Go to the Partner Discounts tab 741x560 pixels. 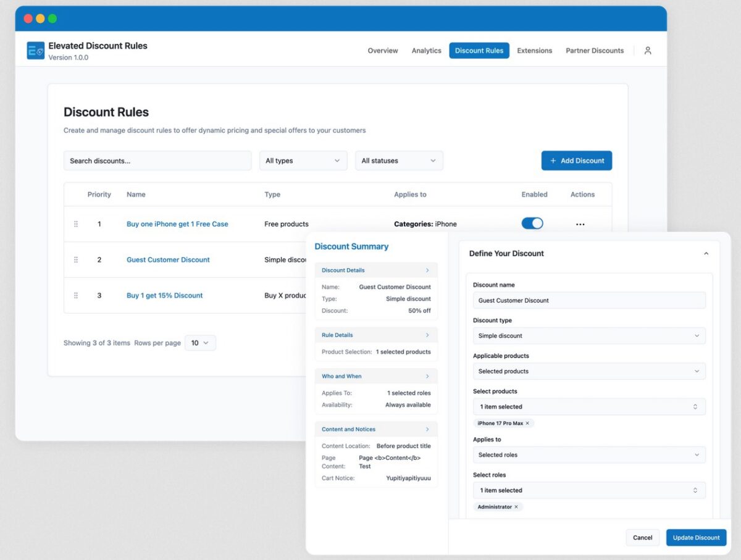(x=595, y=51)
